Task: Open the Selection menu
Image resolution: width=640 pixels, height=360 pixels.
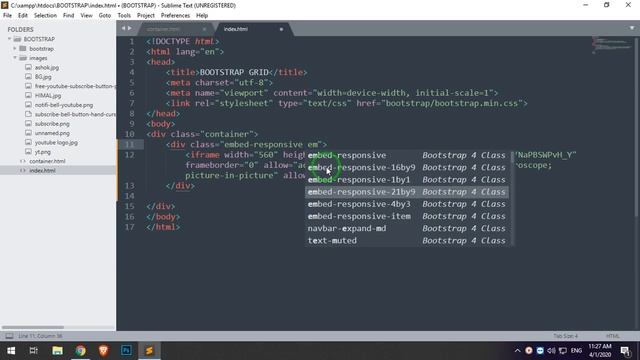Action: pos(45,16)
